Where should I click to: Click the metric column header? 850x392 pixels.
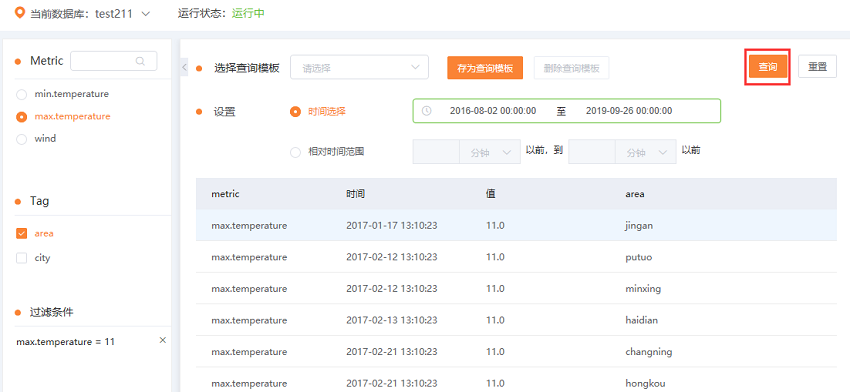pos(226,194)
